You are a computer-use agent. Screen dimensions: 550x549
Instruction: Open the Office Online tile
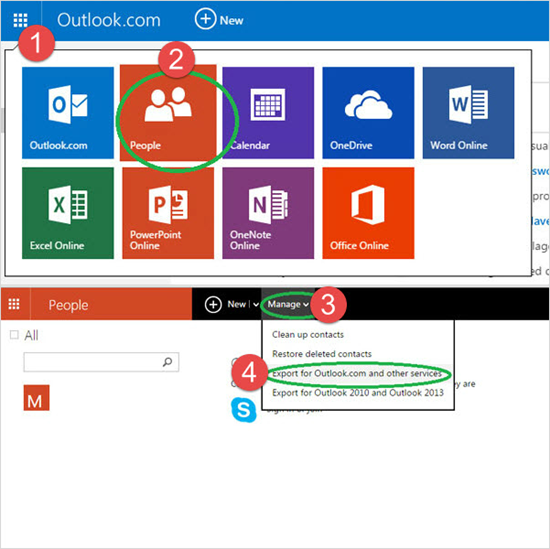[368, 213]
